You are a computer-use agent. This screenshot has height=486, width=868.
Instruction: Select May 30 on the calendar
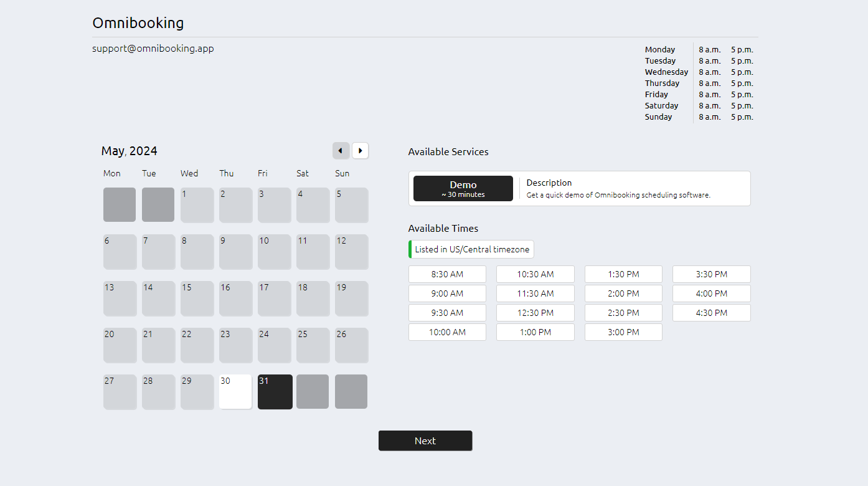click(x=235, y=392)
